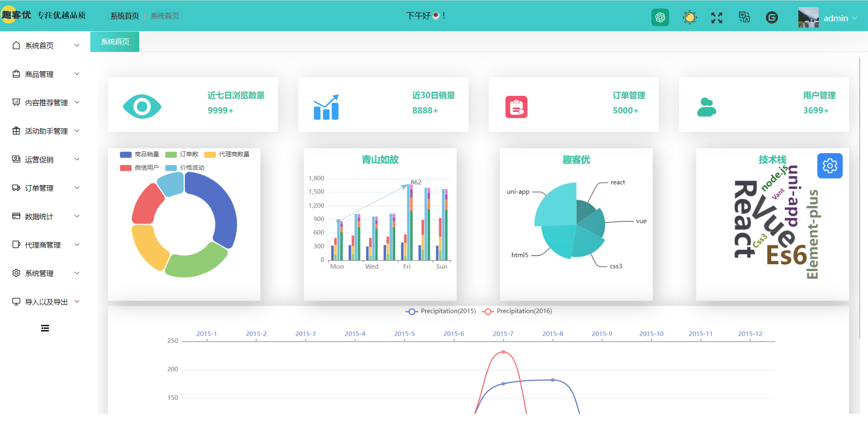Click the user icon on 用户管理 card
This screenshot has height=421, width=868.
tap(707, 107)
